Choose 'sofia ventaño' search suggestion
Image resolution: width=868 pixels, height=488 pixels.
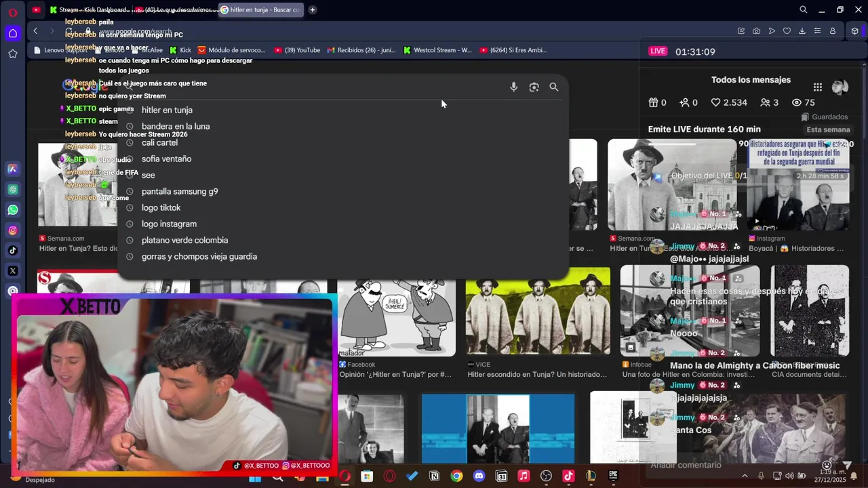click(x=342, y=159)
